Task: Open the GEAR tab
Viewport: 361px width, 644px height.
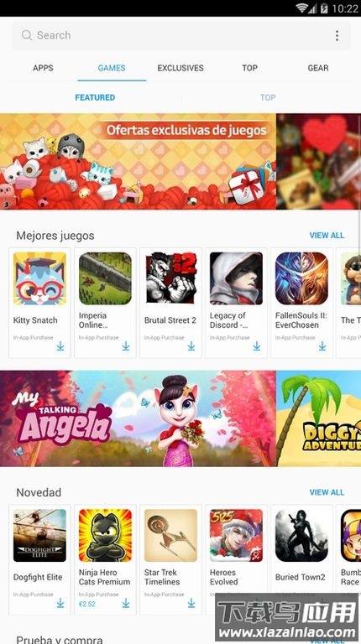Action: pos(318,68)
